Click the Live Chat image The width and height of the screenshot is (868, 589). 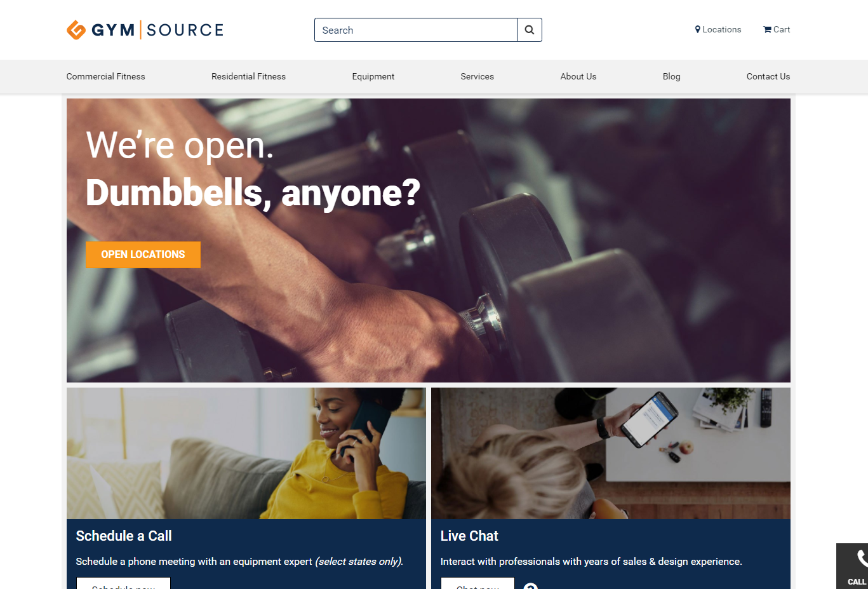point(611,454)
